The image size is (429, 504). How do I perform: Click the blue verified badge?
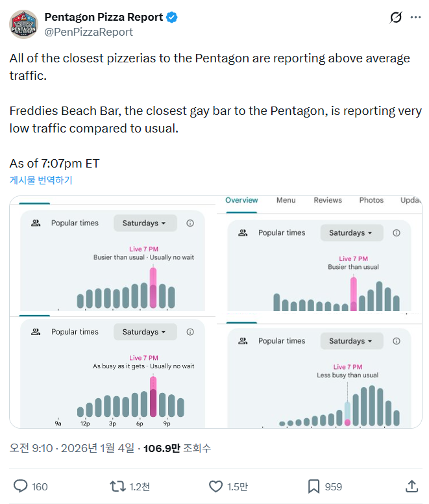(x=172, y=18)
